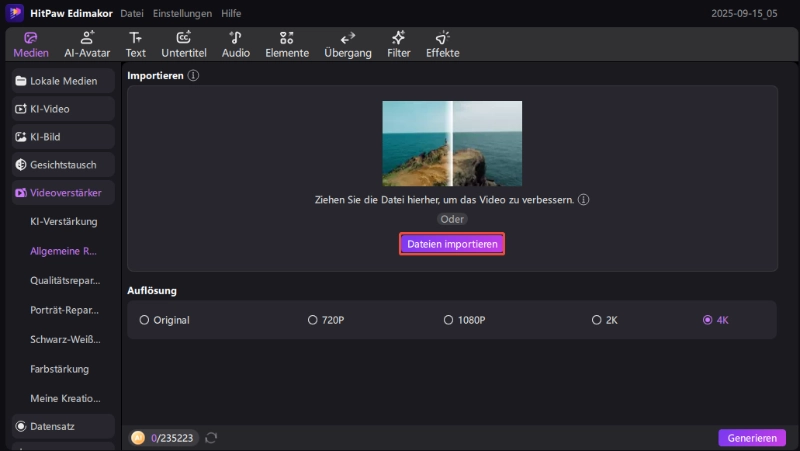Open Meine Kreatio... submenu item
The image size is (800, 451).
point(65,398)
